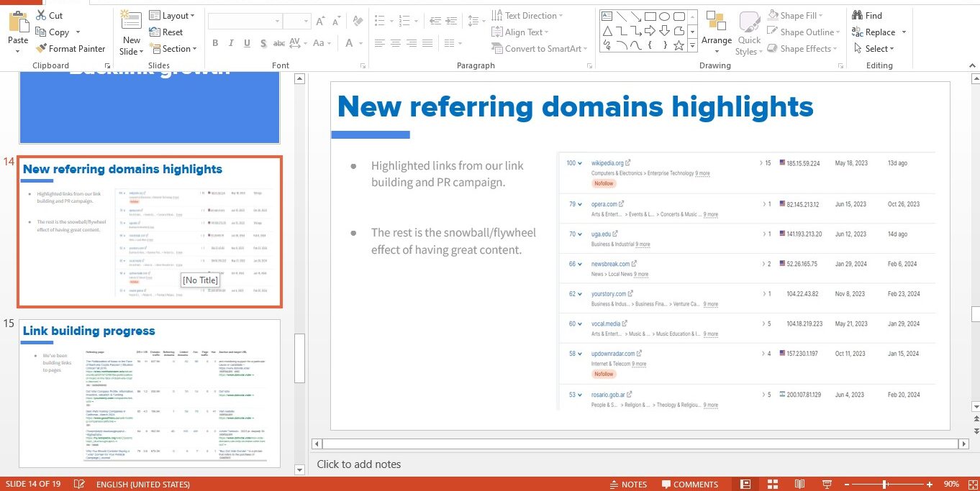980x491 pixels.
Task: Adjust the zoom slider handle
Action: 884,484
